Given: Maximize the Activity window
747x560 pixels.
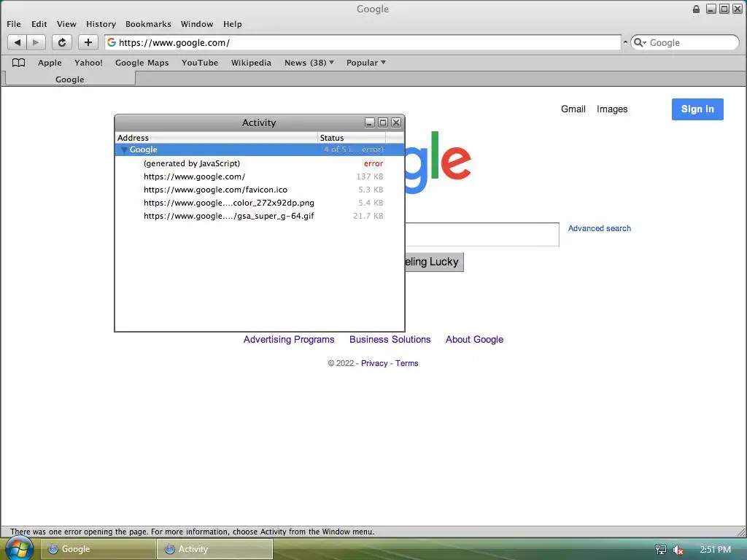Looking at the screenshot, I should click(382, 122).
